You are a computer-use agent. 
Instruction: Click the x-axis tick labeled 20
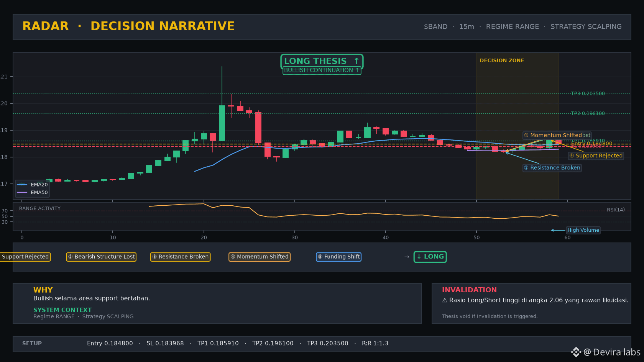[204, 238]
